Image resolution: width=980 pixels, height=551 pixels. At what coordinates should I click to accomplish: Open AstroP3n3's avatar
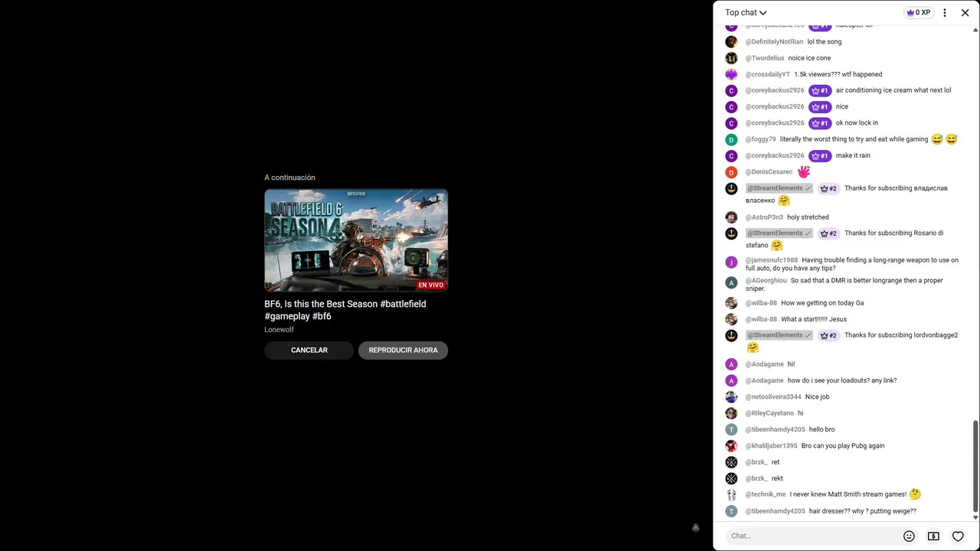[731, 217]
